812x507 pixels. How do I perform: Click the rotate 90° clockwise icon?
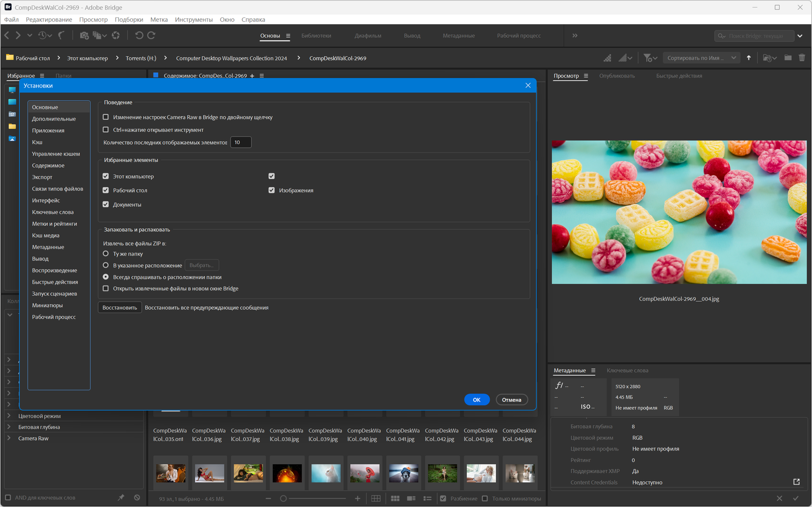click(151, 35)
